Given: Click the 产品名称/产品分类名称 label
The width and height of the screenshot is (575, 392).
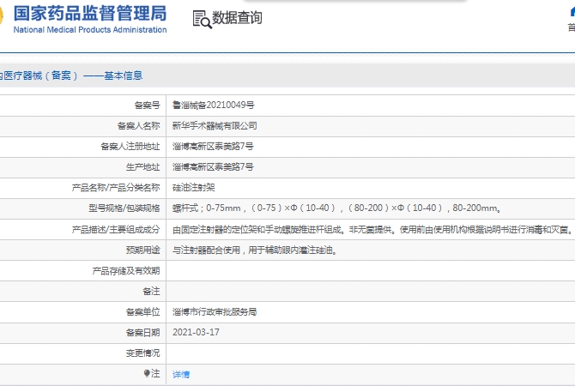Looking at the screenshot, I should [x=116, y=188].
